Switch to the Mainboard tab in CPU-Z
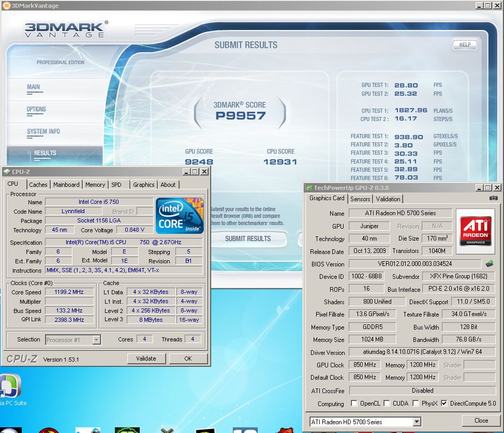 point(66,185)
